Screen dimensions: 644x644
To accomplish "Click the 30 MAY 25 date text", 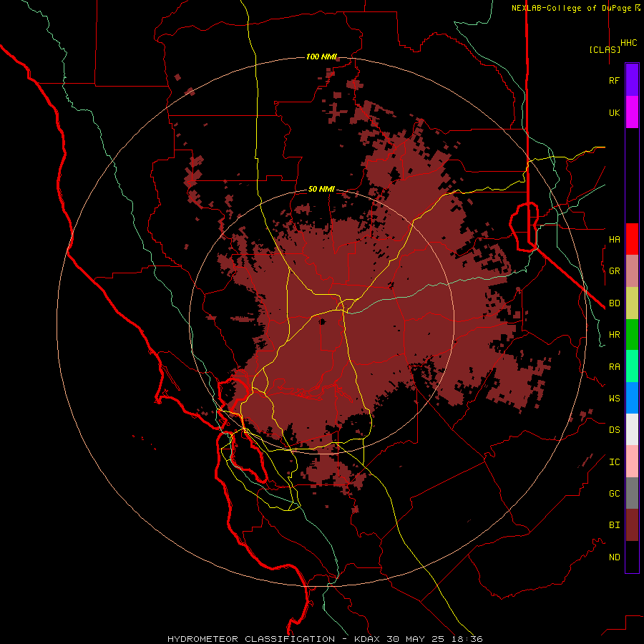I will pos(416,639).
